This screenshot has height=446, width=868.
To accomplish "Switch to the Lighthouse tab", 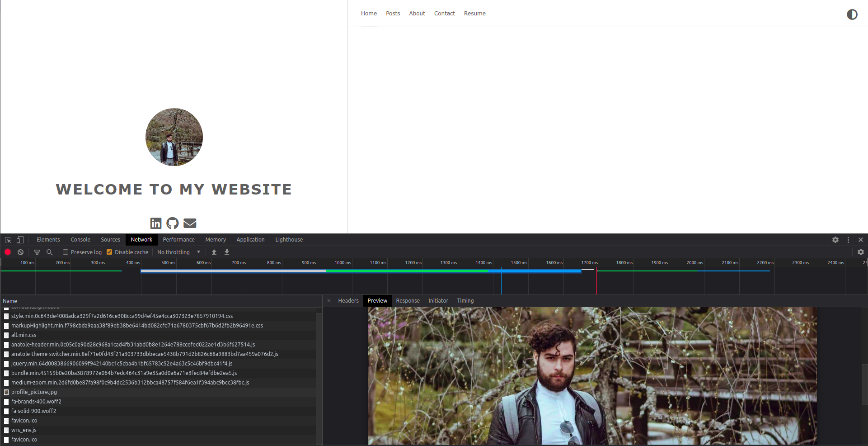I will click(x=289, y=240).
